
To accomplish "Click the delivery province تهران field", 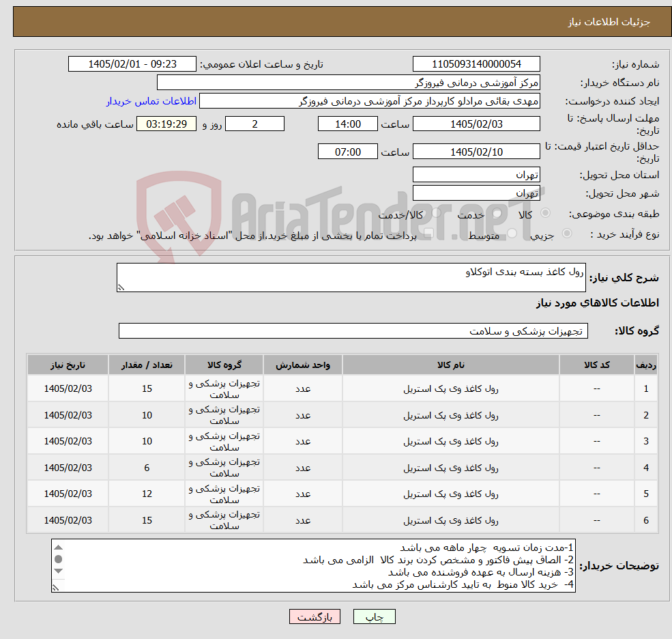I will (476, 175).
